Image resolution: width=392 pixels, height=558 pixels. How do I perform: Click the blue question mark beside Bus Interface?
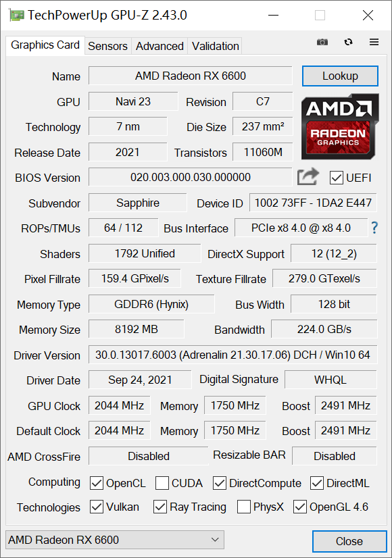(374, 228)
